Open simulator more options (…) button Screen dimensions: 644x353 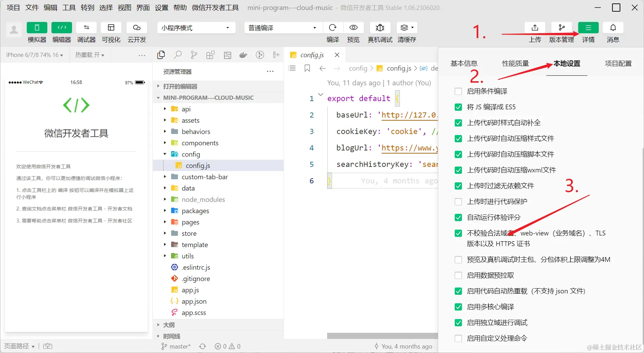142,55
